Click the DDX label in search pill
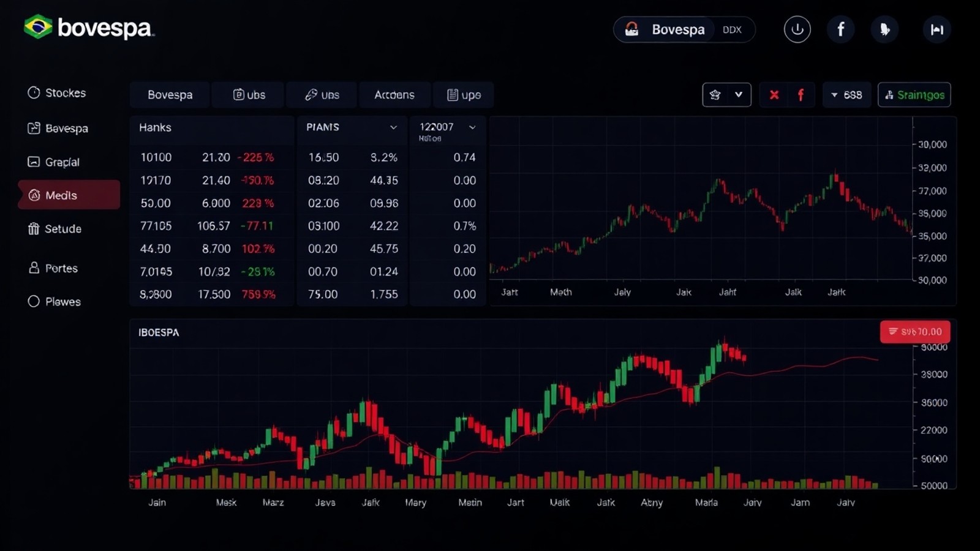 (732, 29)
